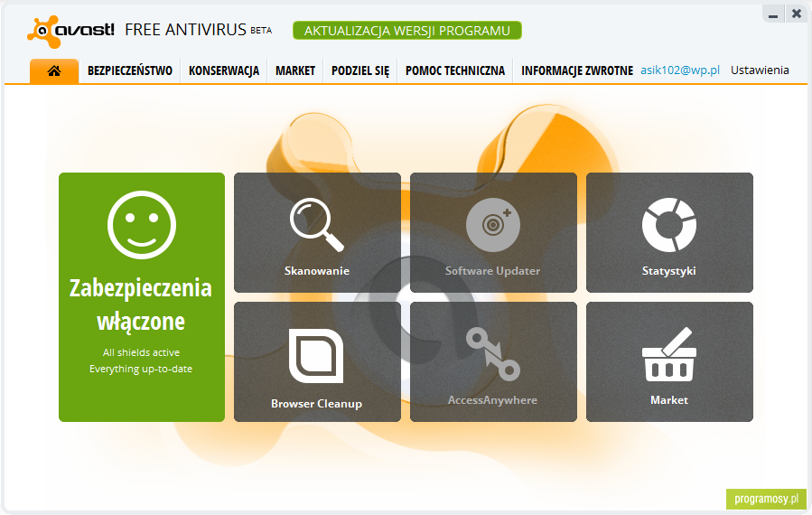Click the asik102@wp.pl account link

tap(680, 70)
